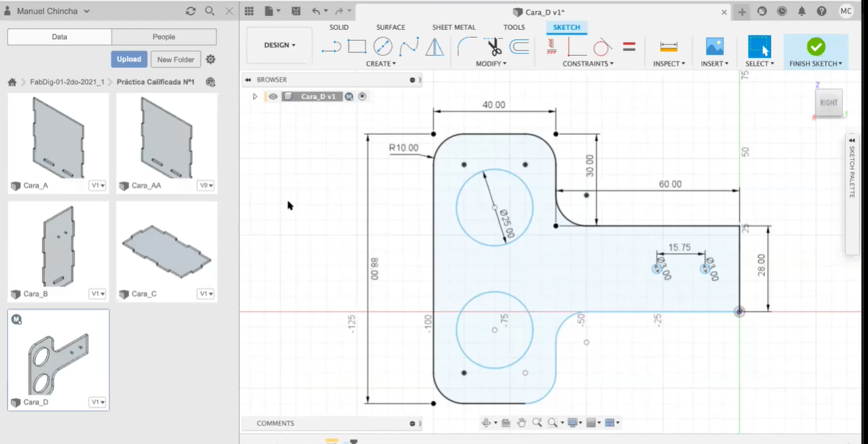Click the Mirror tool icon

coord(434,47)
